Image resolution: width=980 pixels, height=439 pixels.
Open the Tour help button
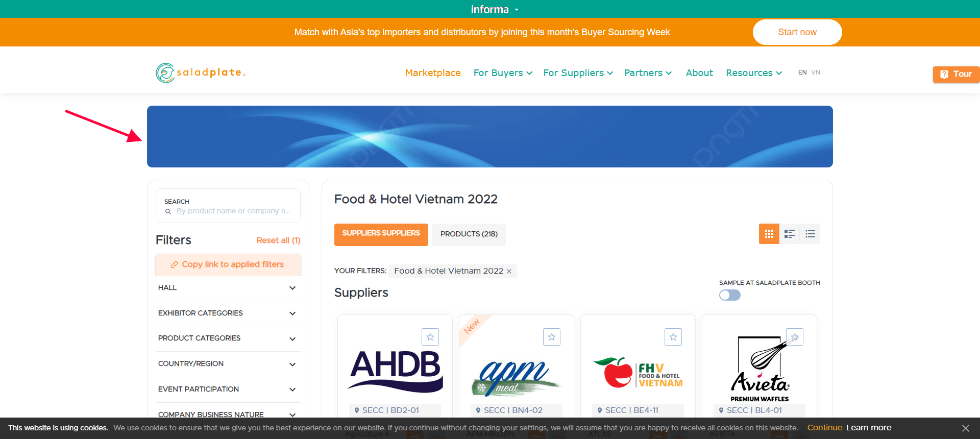[x=956, y=74]
